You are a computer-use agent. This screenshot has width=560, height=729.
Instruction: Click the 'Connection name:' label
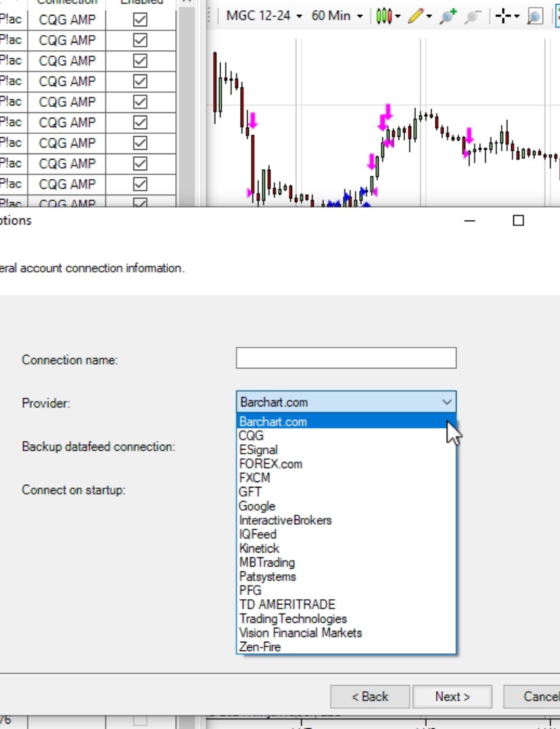pos(70,360)
